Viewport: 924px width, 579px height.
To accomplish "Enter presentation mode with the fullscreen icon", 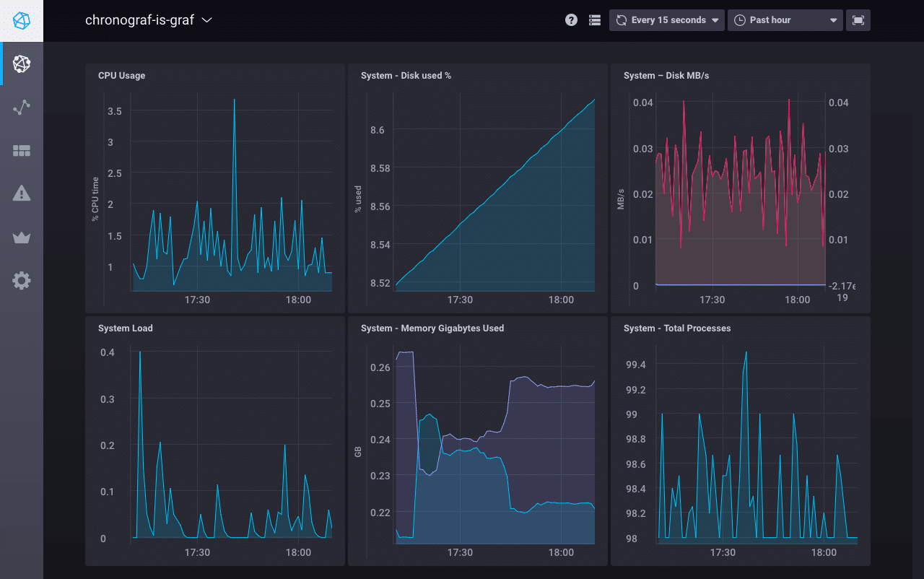I will coord(858,19).
